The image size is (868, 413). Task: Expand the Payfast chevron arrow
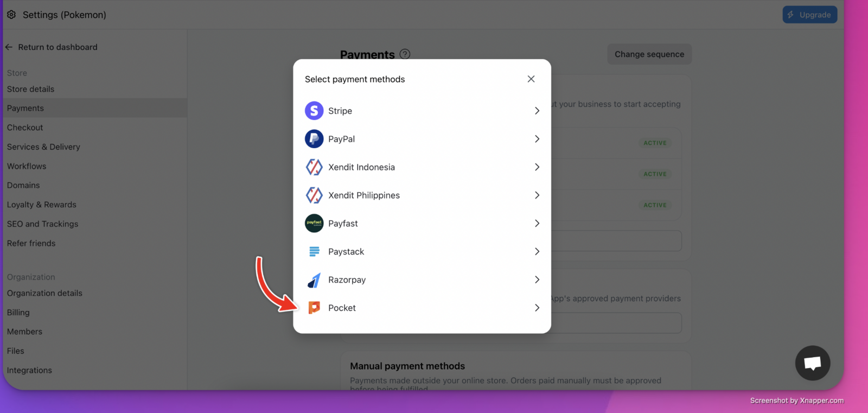point(537,224)
